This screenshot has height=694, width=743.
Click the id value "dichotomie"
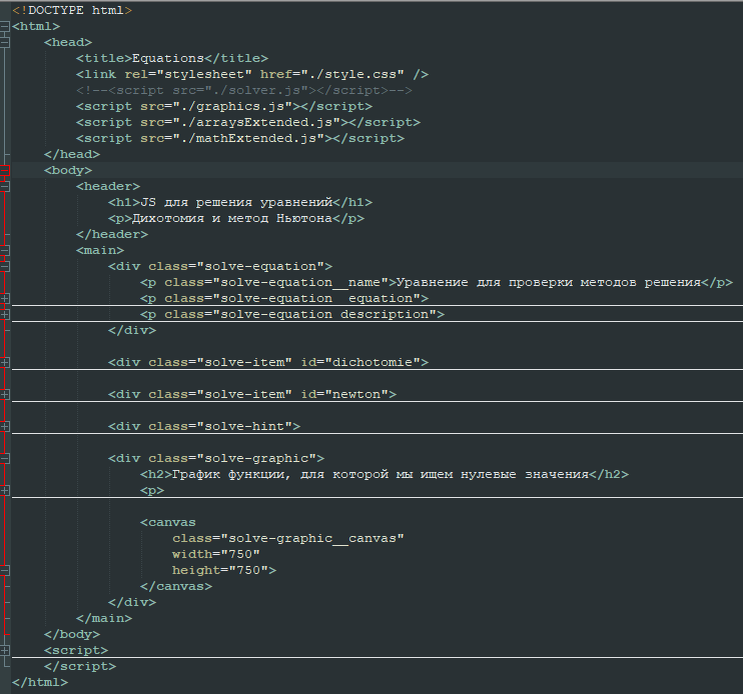click(x=372, y=362)
